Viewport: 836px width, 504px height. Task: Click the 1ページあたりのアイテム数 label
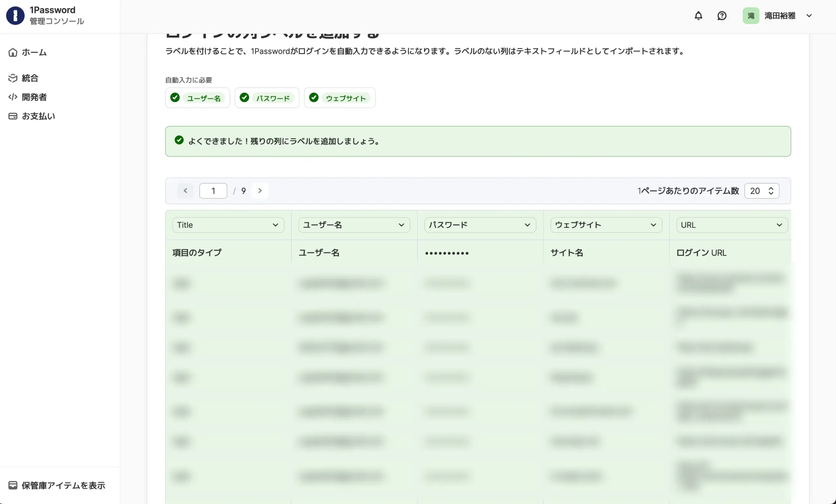pyautogui.click(x=688, y=191)
